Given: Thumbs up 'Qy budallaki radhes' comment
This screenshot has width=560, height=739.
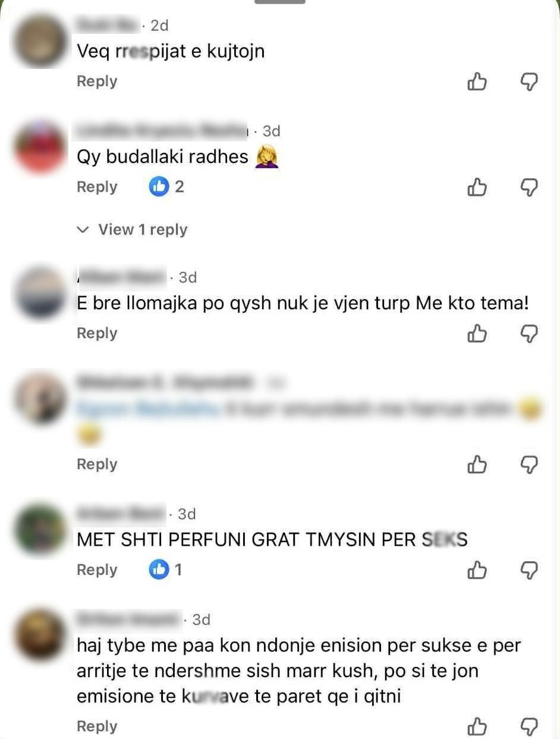Looking at the screenshot, I should pyautogui.click(x=477, y=187).
